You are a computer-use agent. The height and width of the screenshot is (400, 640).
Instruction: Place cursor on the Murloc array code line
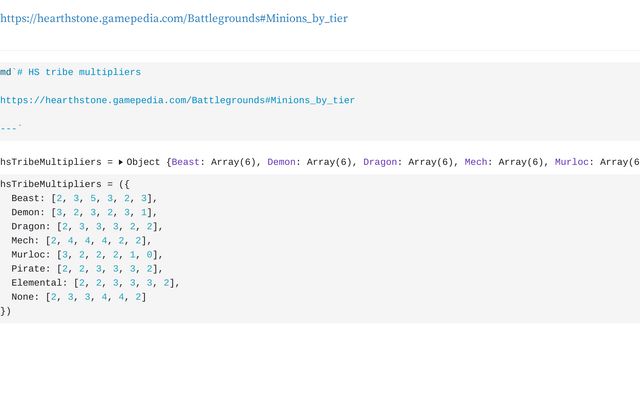pyautogui.click(x=88, y=254)
